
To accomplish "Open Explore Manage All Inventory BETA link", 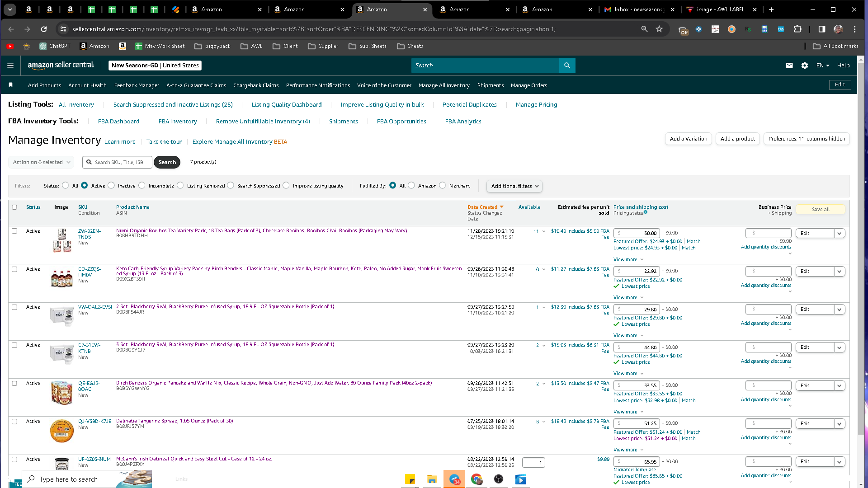I will point(240,142).
